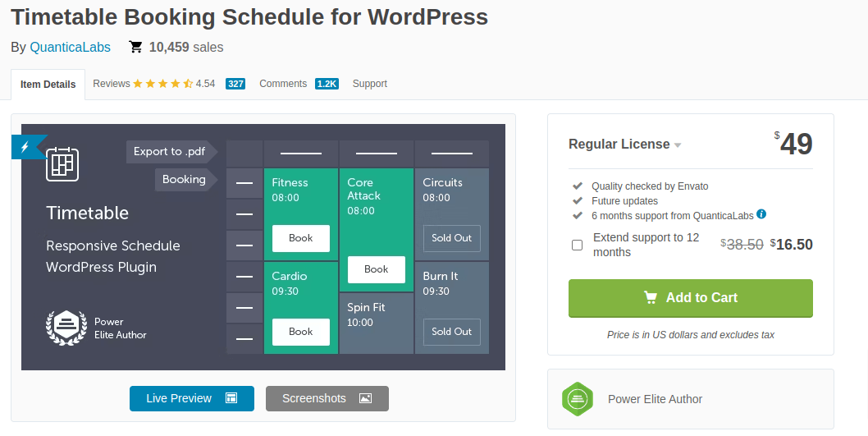Click the checkmark beside 6 months support

pyautogui.click(x=578, y=215)
